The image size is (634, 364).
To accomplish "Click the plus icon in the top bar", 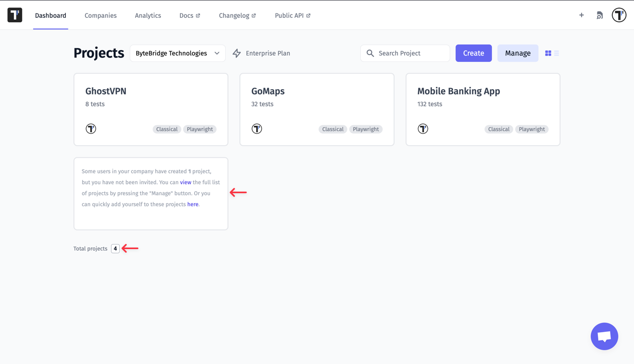I will point(581,15).
